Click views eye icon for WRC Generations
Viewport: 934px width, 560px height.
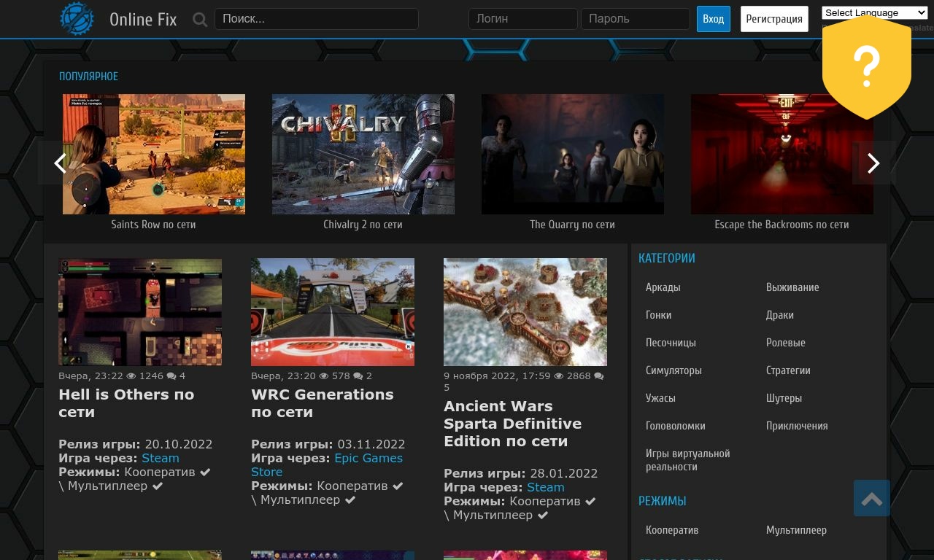pos(324,376)
